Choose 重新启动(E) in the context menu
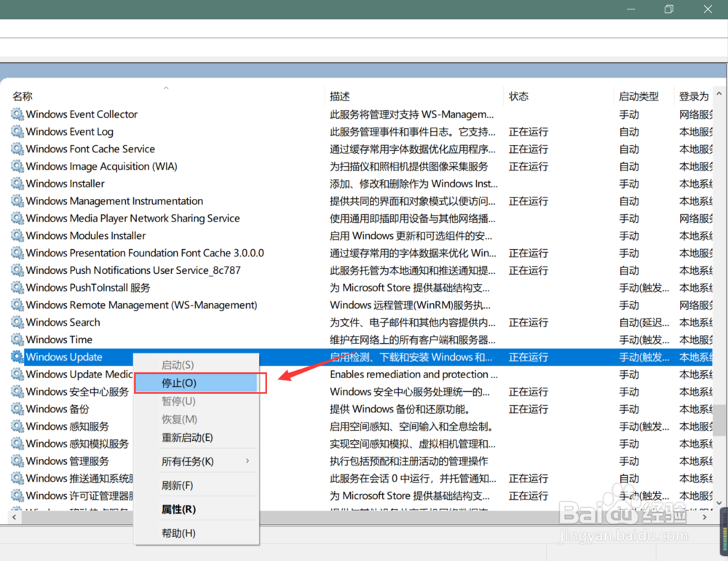Screen dimensions: 728x561 196,438
